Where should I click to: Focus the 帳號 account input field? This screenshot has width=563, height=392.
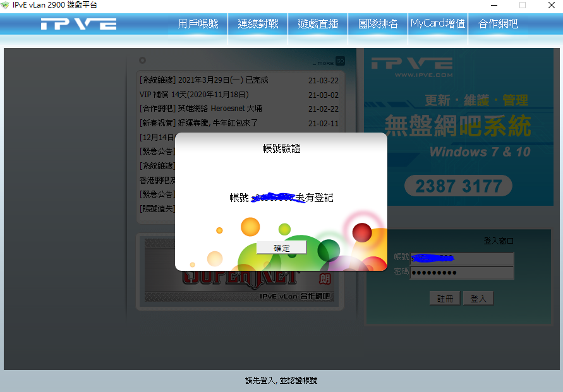tap(462, 258)
